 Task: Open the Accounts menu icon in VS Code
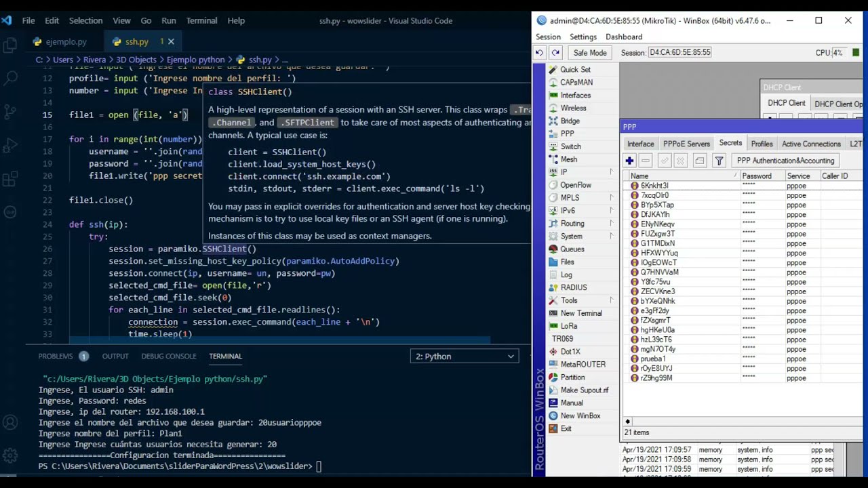pyautogui.click(x=10, y=423)
